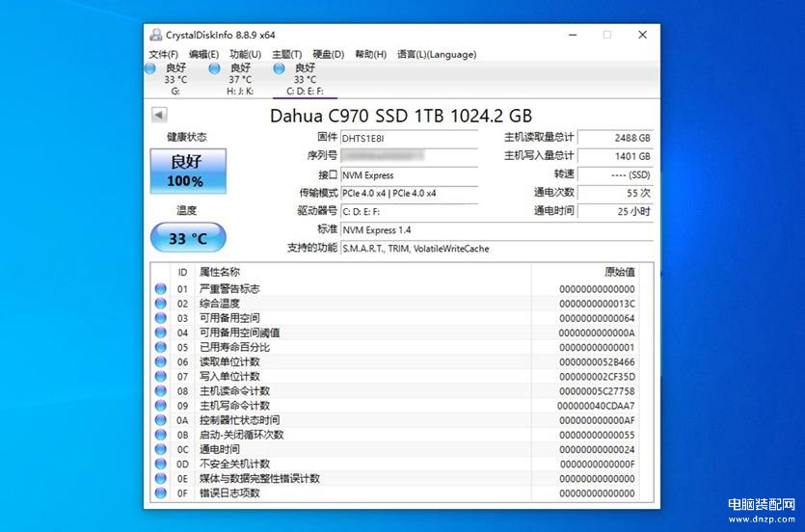Click status orb for attribute 01 严重警告标志
This screenshot has width=805, height=532.
(x=160, y=289)
